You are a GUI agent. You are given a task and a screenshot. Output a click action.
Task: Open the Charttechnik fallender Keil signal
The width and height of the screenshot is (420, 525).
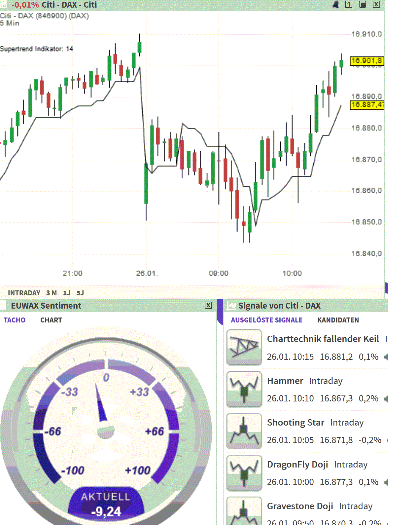(323, 339)
